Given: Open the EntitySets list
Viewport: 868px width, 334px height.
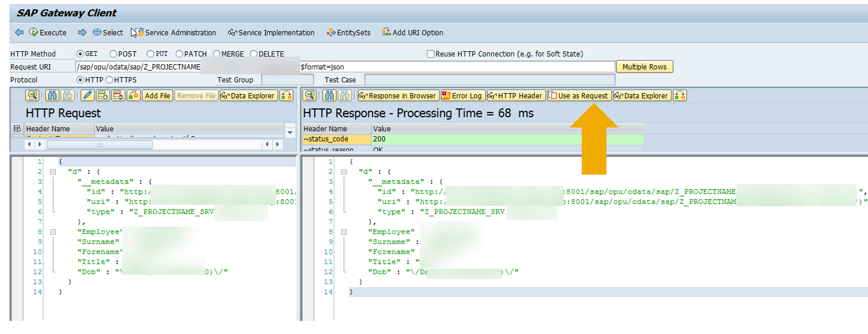Looking at the screenshot, I should point(348,32).
